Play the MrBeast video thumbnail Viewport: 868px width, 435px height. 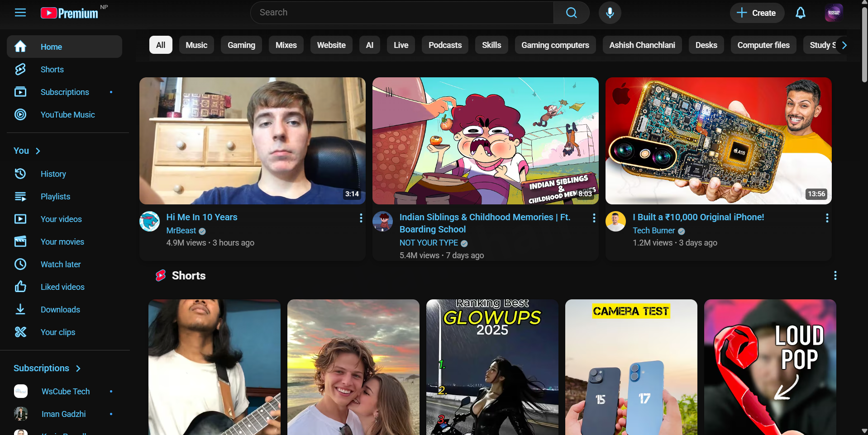253,141
